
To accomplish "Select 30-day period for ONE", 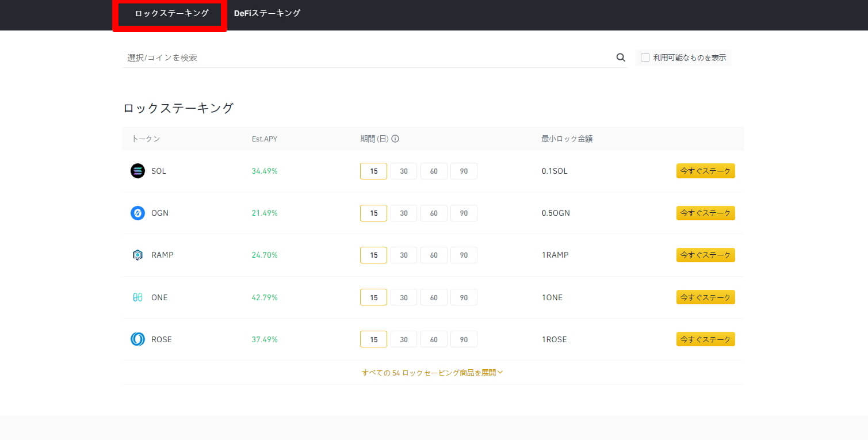I will (404, 297).
